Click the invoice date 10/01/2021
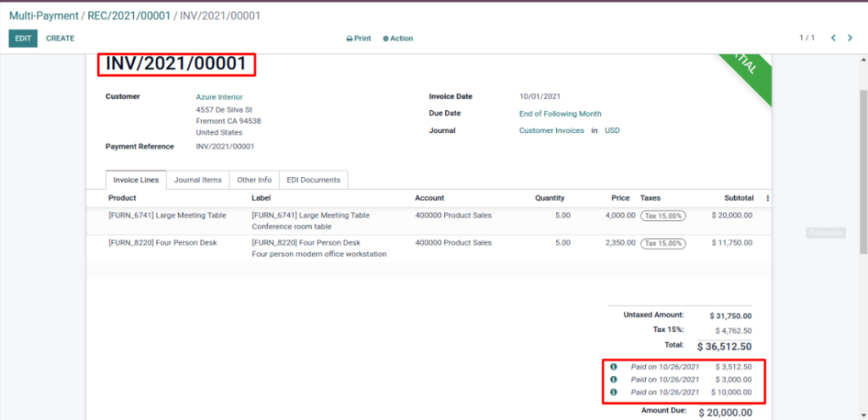 [x=540, y=97]
